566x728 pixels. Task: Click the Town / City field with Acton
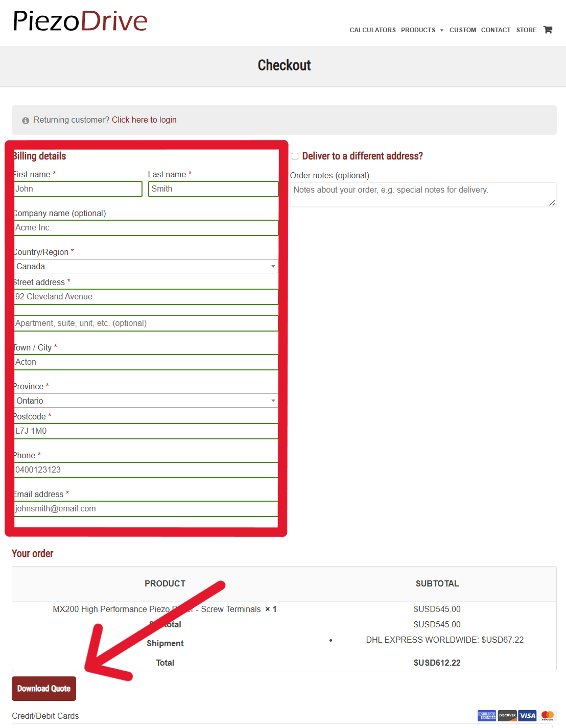click(146, 362)
